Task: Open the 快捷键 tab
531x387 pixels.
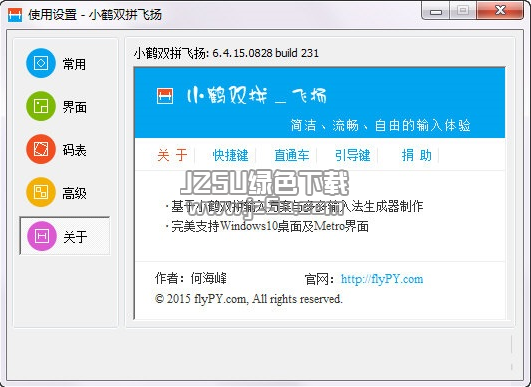Action: (x=230, y=155)
